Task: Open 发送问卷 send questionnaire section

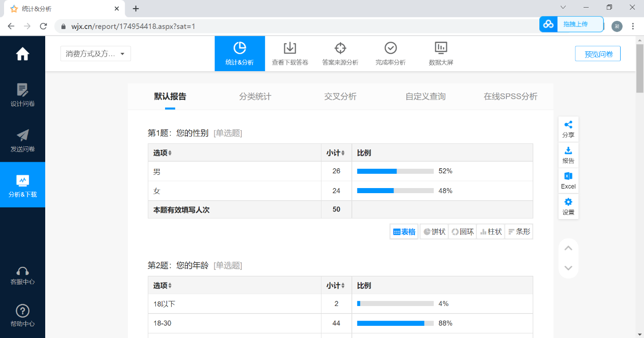Action: [x=22, y=140]
